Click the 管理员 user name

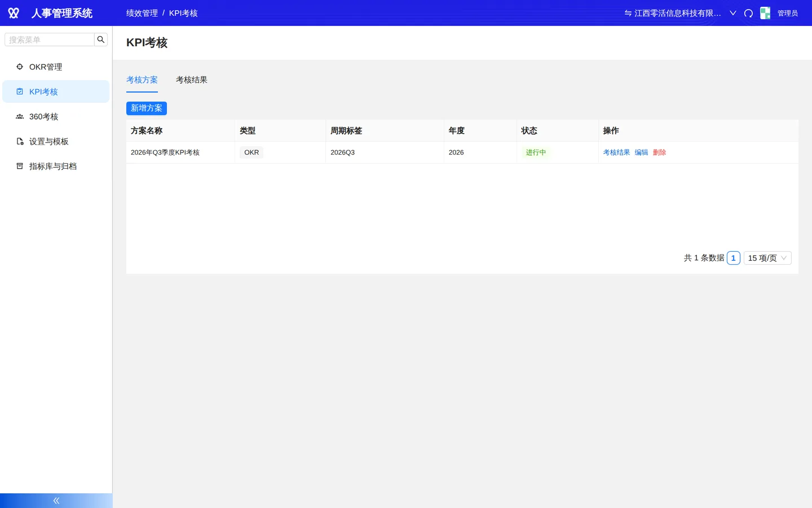click(788, 13)
